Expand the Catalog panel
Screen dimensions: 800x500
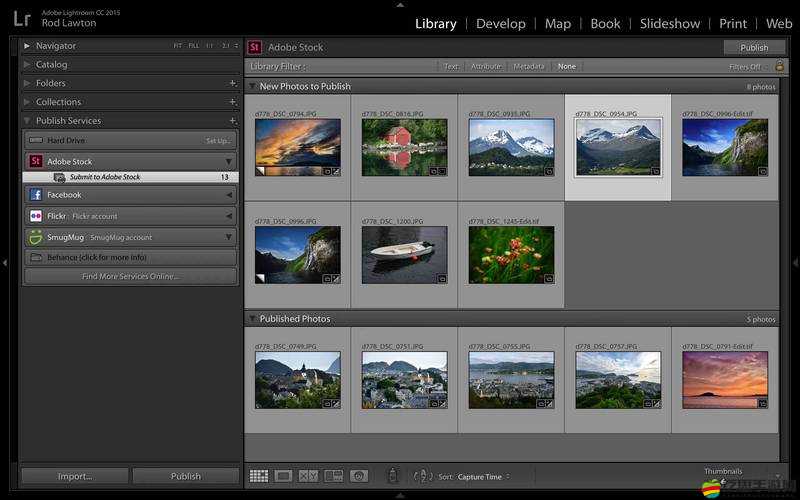tap(27, 65)
